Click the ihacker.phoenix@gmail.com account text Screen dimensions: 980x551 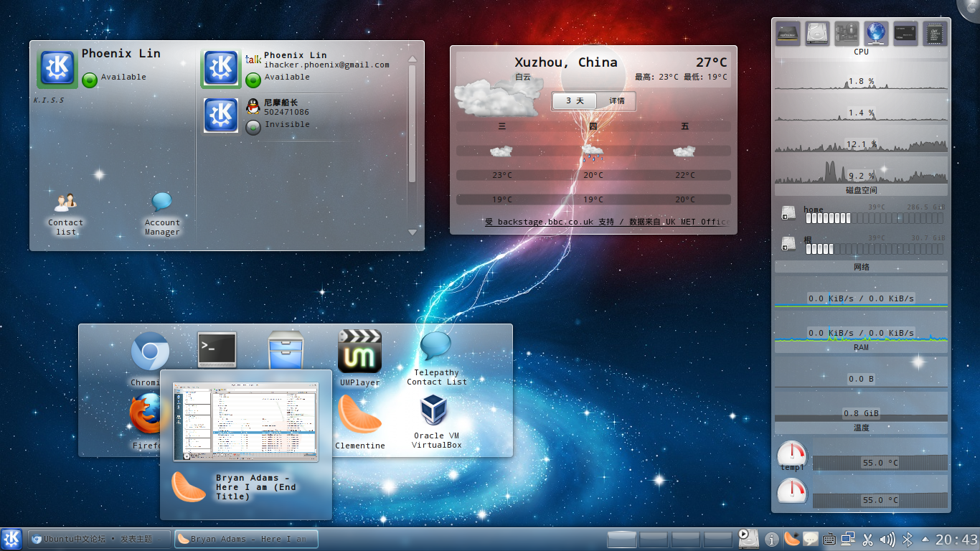pyautogui.click(x=326, y=65)
